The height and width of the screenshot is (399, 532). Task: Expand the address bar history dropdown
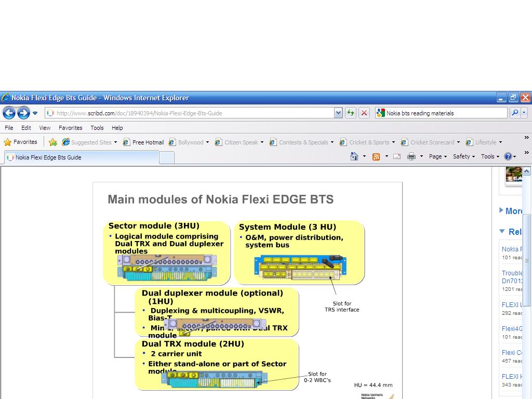click(338, 113)
